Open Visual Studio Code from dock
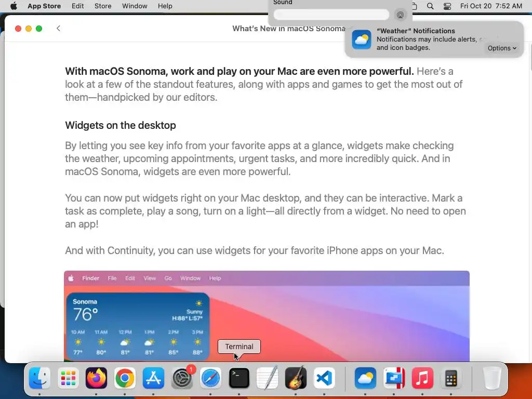Image resolution: width=532 pixels, height=399 pixels. click(x=324, y=378)
